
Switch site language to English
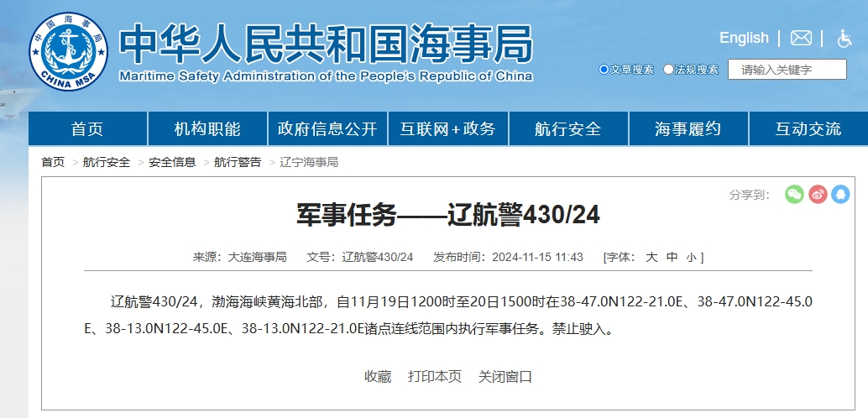click(x=744, y=39)
